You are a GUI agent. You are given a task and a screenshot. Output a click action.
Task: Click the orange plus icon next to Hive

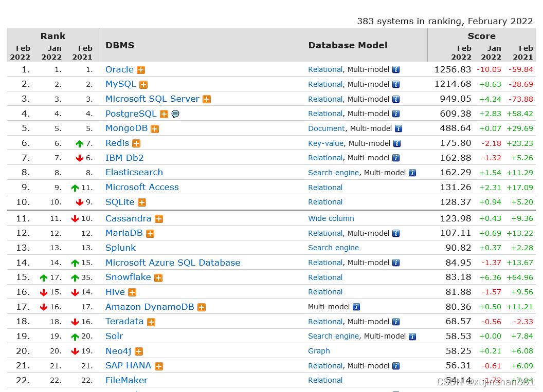(x=132, y=293)
